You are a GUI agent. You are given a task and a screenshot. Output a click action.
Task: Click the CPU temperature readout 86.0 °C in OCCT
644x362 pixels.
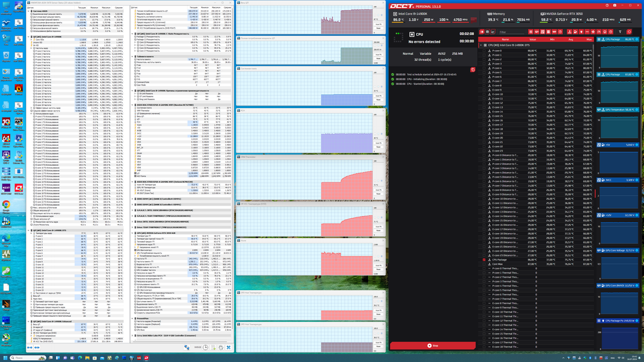point(398,19)
